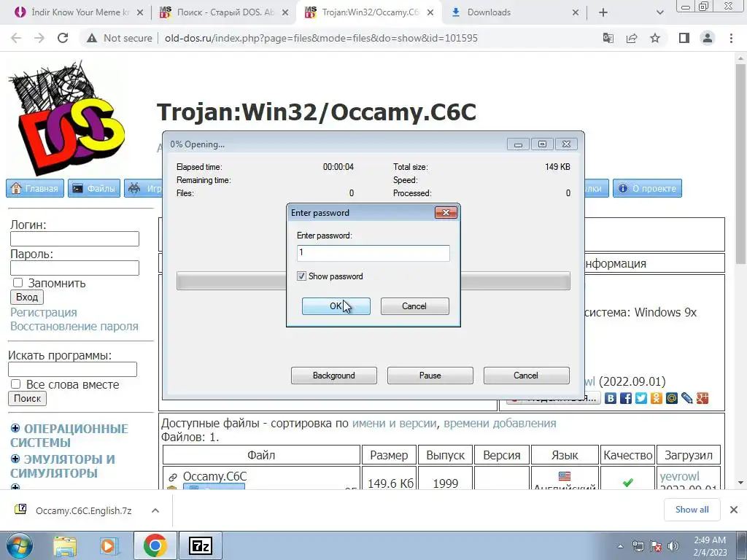
Task: Open the Регистрация link
Action: [x=43, y=312]
